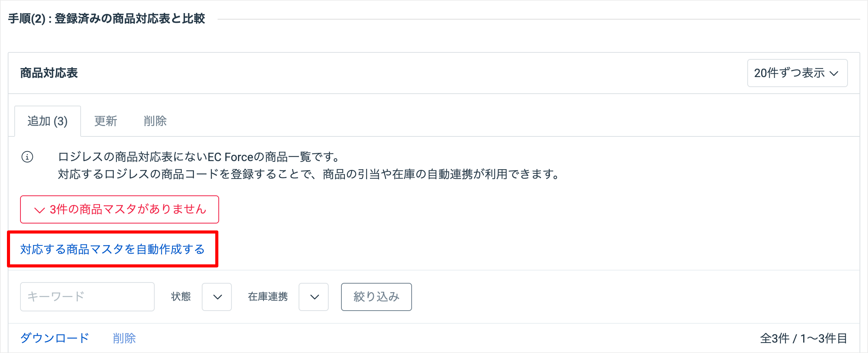This screenshot has width=868, height=353.
Task: Switch to the 更新 tab
Action: pyautogui.click(x=106, y=121)
